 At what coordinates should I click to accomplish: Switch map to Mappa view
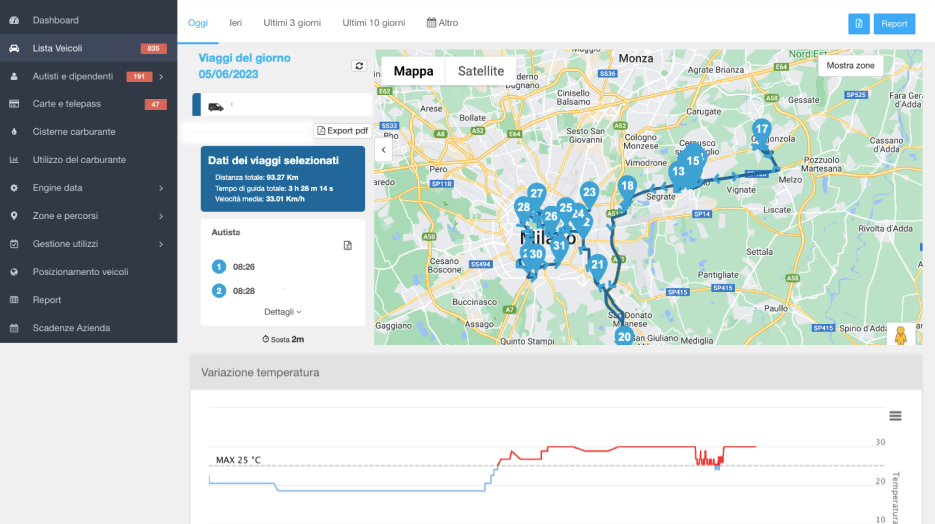(x=413, y=71)
